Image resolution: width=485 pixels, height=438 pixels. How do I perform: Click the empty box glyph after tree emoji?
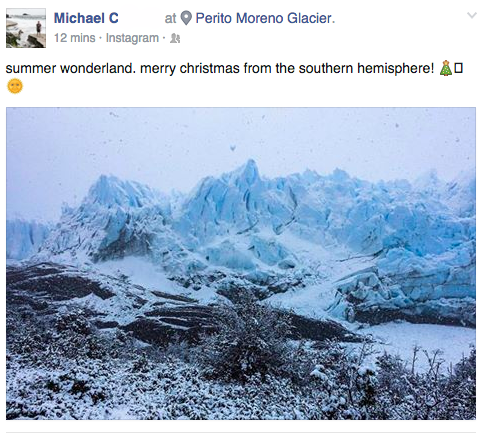(459, 68)
